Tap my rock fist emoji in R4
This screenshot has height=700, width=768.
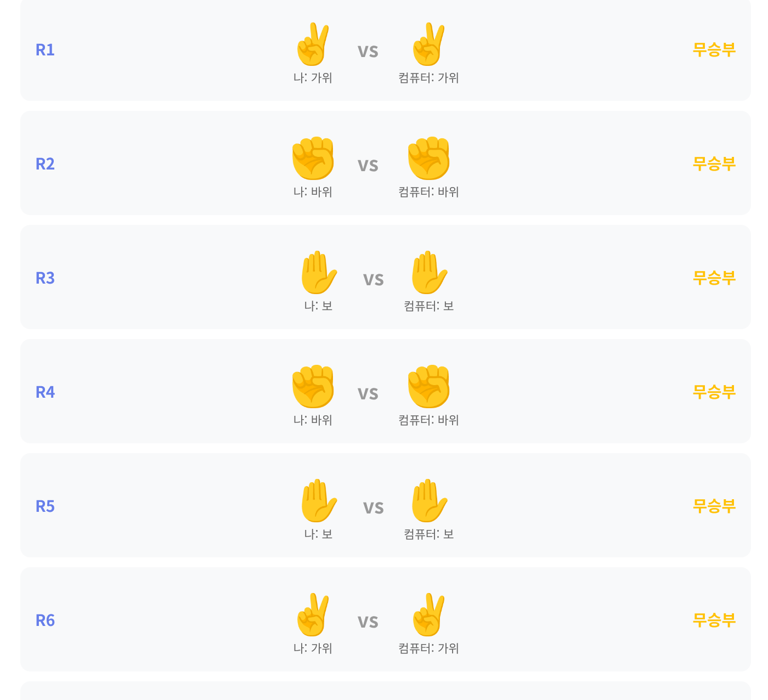coord(313,387)
